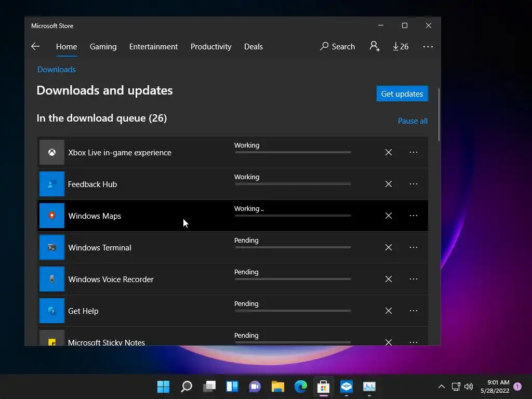
Task: Cancel the Feedback Hub download
Action: pyautogui.click(x=389, y=184)
